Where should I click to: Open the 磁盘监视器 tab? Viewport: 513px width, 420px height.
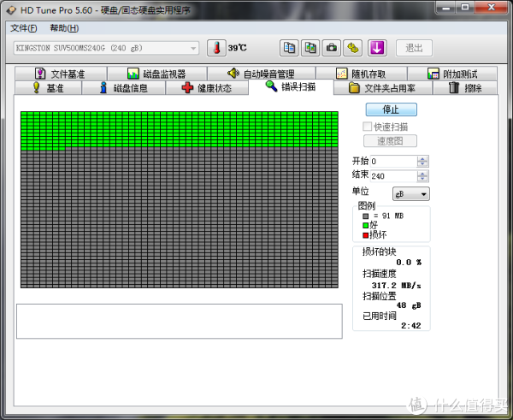157,74
